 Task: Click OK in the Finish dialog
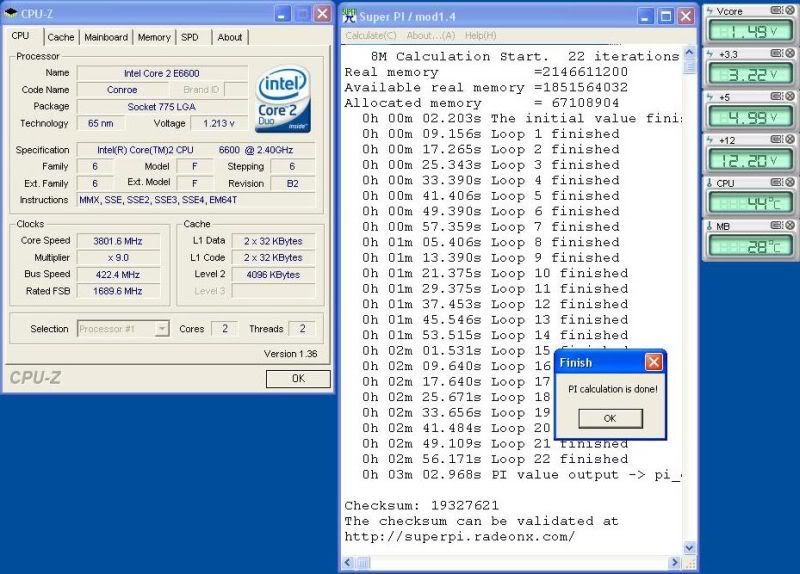(x=610, y=418)
